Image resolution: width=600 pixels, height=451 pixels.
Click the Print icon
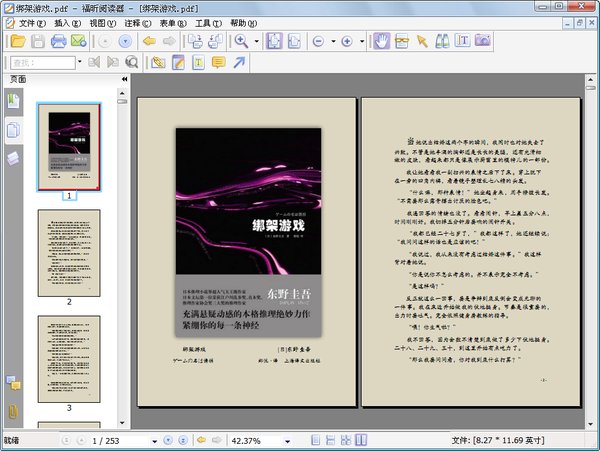(x=58, y=41)
